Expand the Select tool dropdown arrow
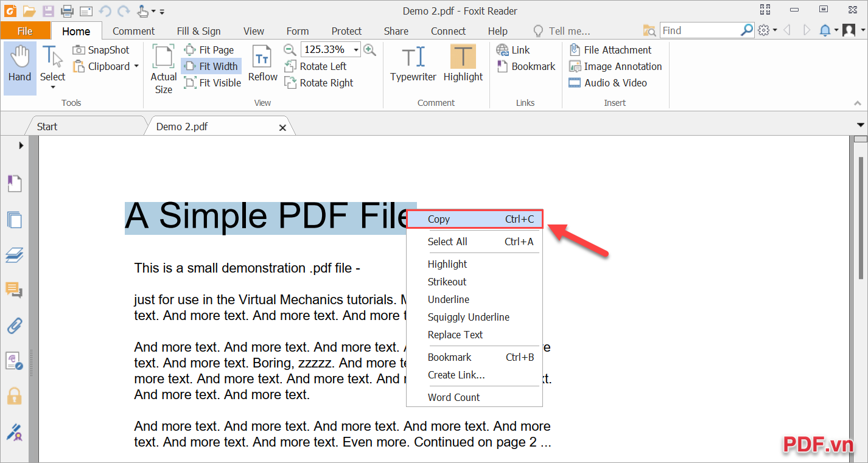Image resolution: width=868 pixels, height=463 pixels. (52, 88)
